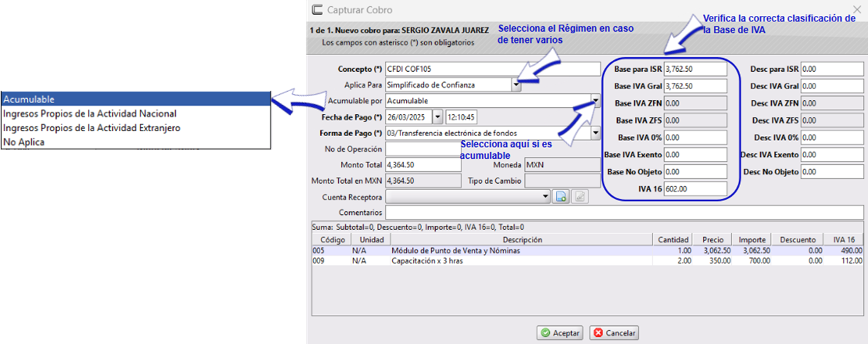This screenshot has height=344, width=868.
Task: Click the Desc IVA Exento field
Action: 833,155
